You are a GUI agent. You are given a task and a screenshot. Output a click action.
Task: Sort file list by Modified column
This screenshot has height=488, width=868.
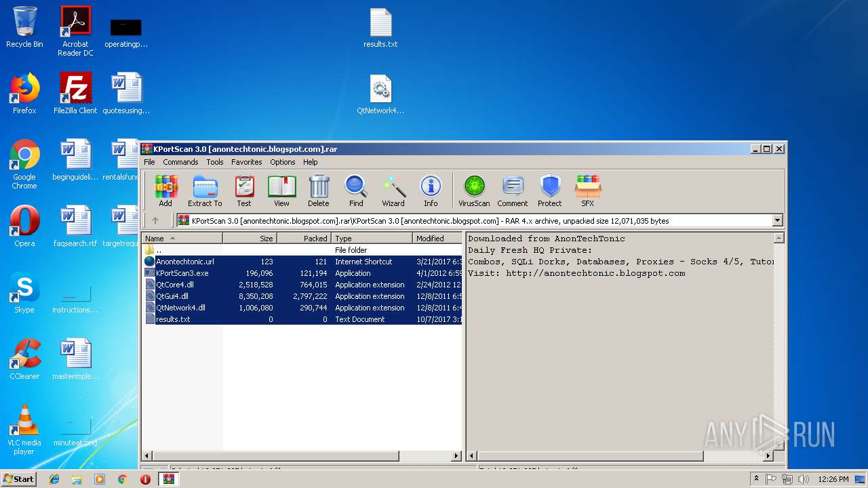click(437, 238)
